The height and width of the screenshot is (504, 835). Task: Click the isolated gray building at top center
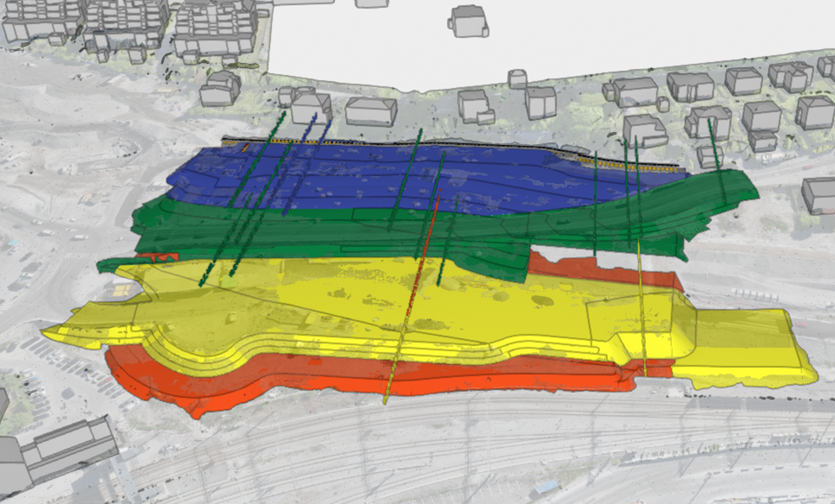tap(468, 21)
